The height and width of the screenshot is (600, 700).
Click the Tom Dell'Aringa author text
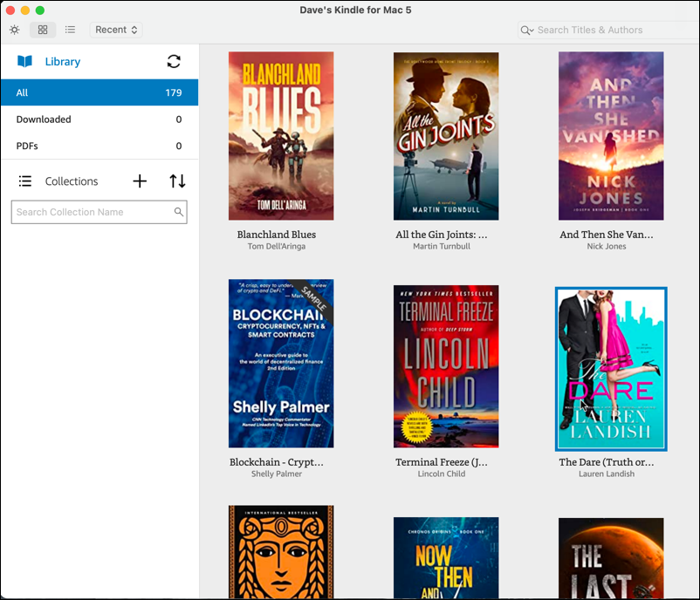point(277,246)
